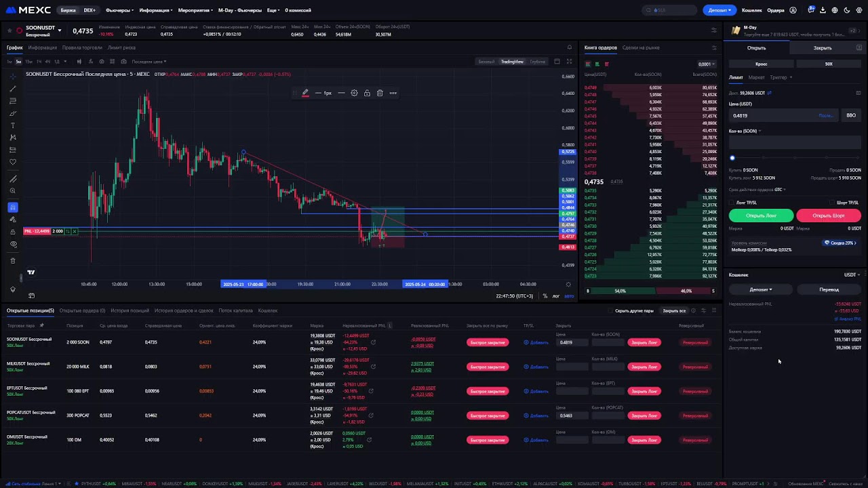Click the Кол-во (SOON) quantity field
This screenshot has height=488, width=868.
795,142
